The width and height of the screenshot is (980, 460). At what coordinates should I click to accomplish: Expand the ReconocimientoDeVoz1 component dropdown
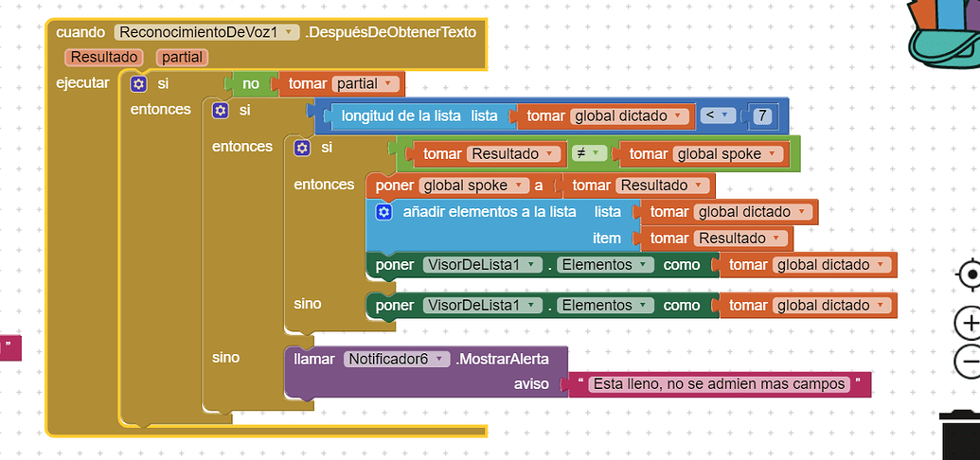(x=206, y=32)
